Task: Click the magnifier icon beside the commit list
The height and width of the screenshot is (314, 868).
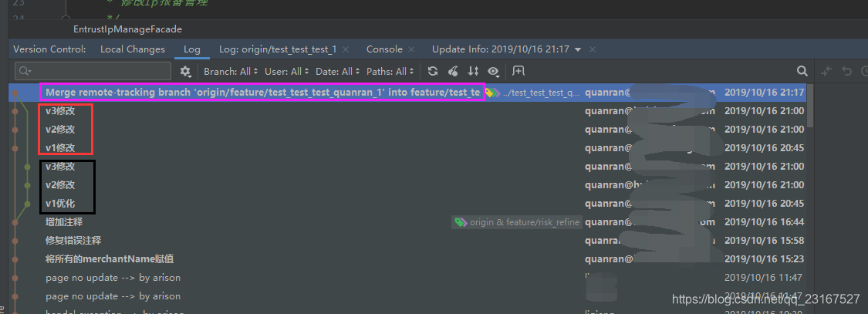Action: coord(802,71)
